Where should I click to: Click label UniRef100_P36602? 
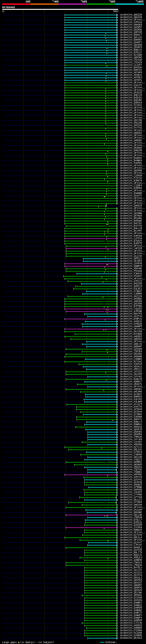131,273
